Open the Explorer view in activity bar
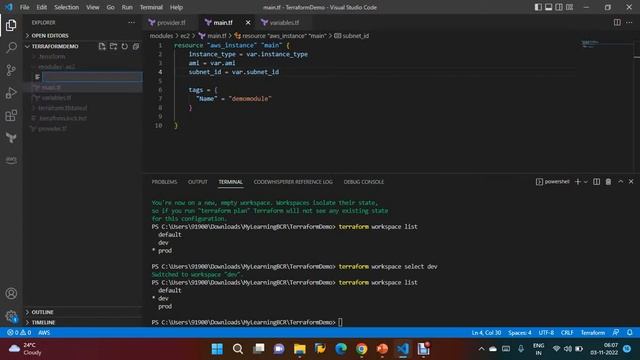 pyautogui.click(x=11, y=25)
